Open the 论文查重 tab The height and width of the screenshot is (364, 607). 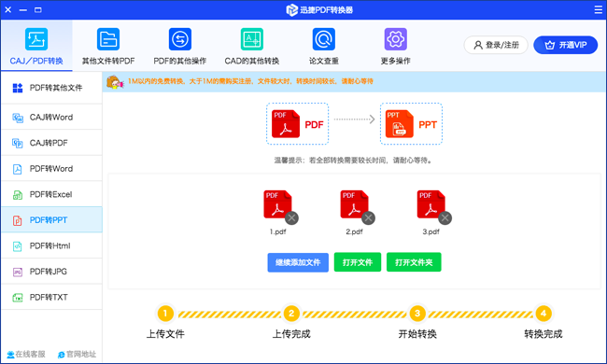(324, 46)
